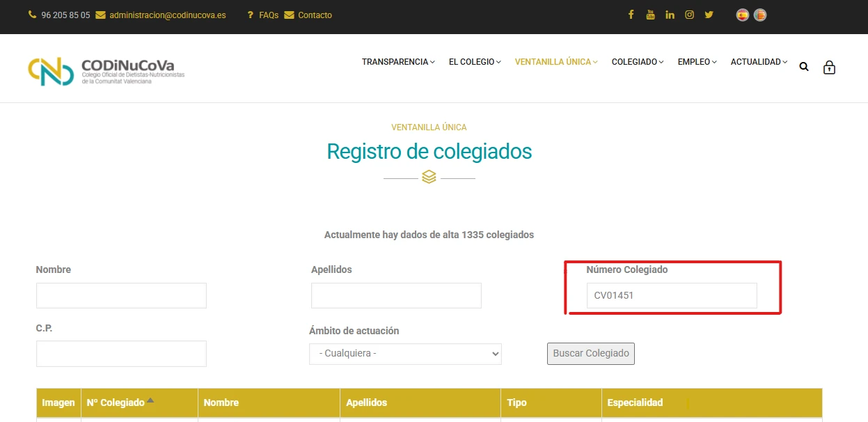Screen dimensions: 868x422
Task: Open the Facebook social icon
Action: coord(631,15)
